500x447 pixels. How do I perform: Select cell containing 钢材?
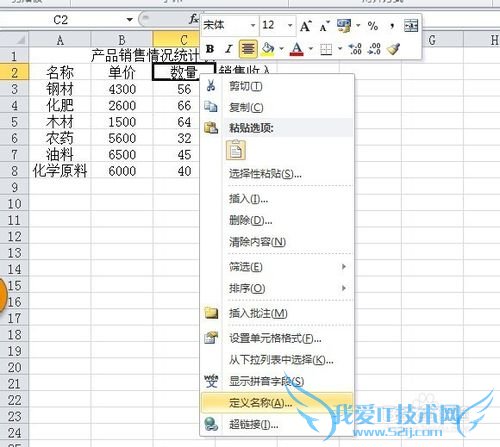pos(60,89)
